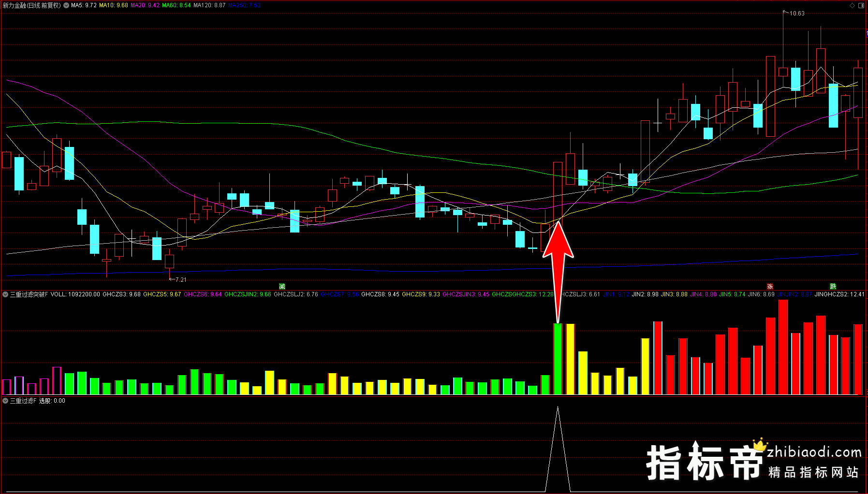The image size is (868, 494).
Task: Click the diamond marker icon at top right
Action: coord(852,5)
